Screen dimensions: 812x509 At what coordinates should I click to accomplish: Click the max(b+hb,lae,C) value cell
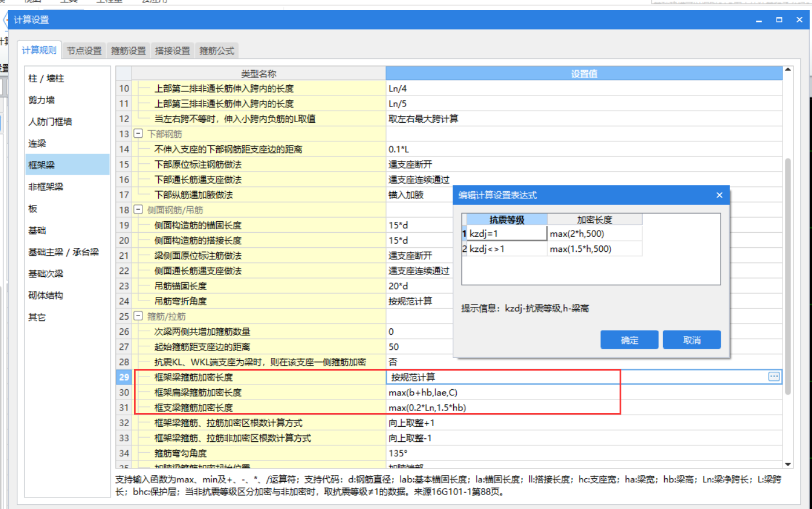pos(584,392)
